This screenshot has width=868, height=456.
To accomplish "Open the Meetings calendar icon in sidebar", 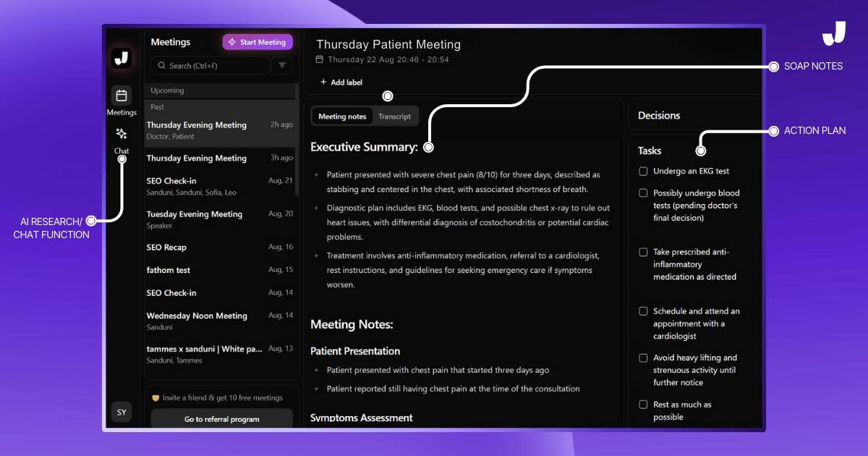I will click(x=122, y=95).
